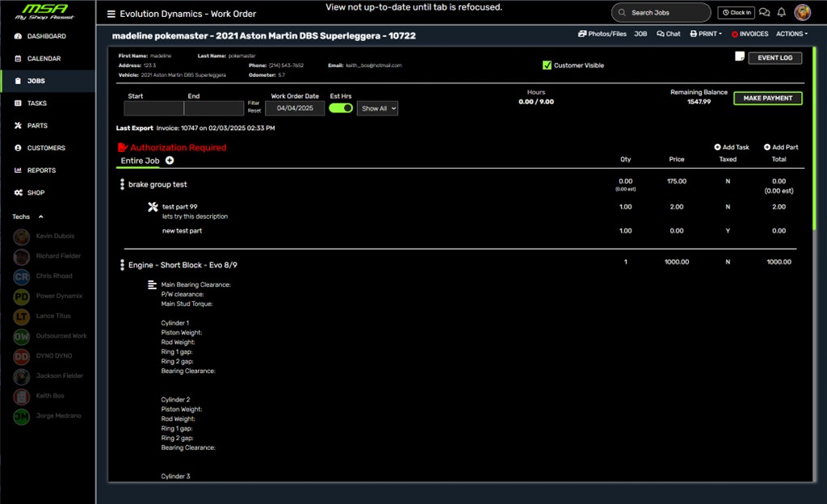Open the Dashboard page from the sidebar
This screenshot has width=827, height=504.
(46, 36)
